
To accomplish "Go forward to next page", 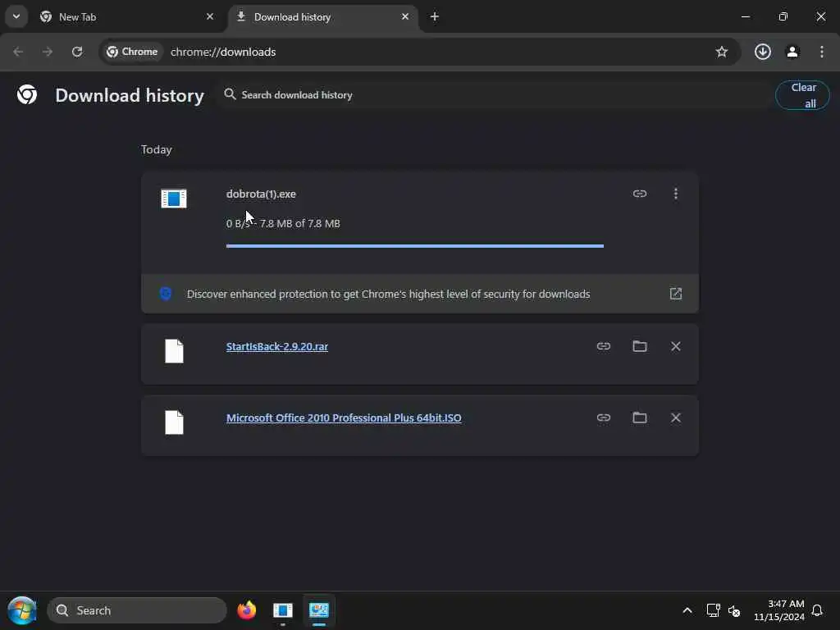I will [x=47, y=52].
